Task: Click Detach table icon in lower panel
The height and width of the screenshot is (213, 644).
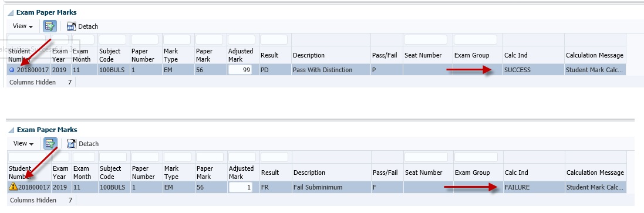Action: click(x=72, y=144)
